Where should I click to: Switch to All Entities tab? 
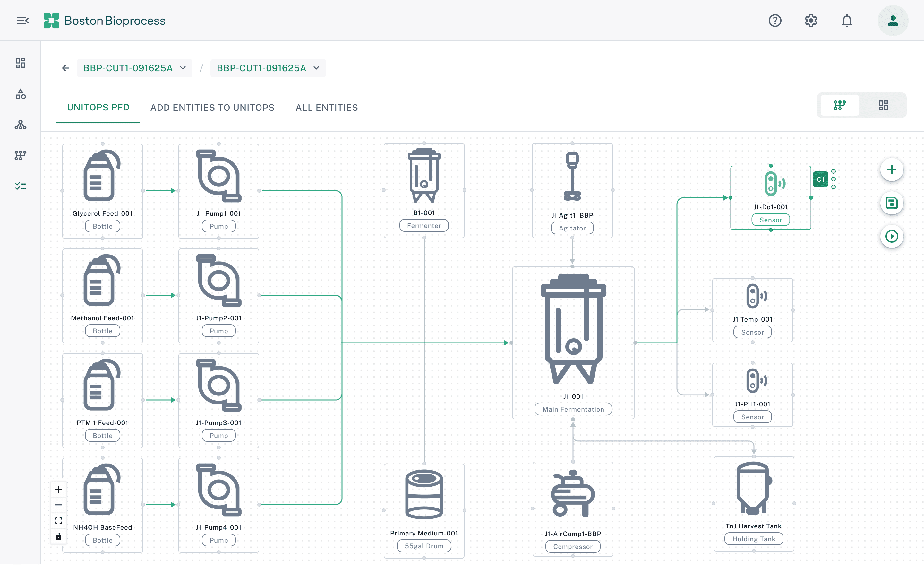point(326,108)
